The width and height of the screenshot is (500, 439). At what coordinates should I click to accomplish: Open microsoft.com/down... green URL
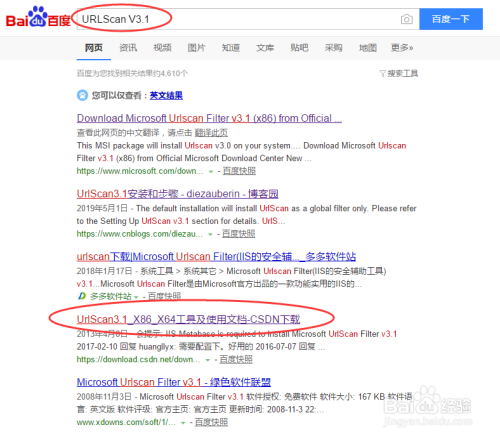[140, 171]
